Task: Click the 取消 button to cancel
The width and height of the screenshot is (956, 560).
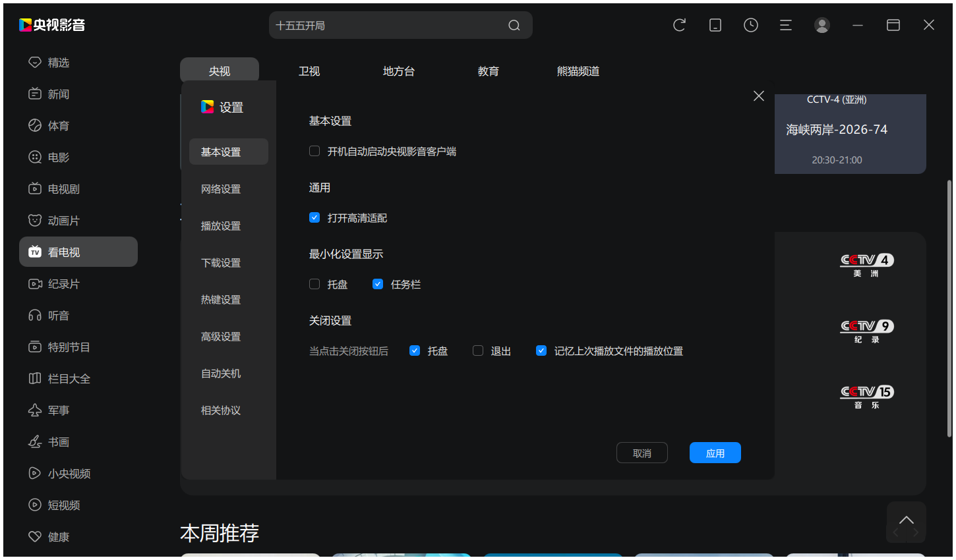Action: pyautogui.click(x=642, y=453)
